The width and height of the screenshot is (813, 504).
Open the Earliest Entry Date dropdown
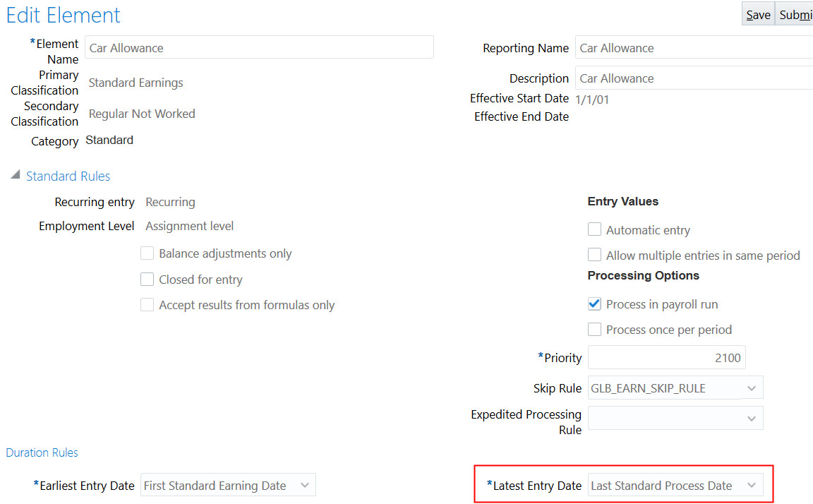click(x=304, y=486)
